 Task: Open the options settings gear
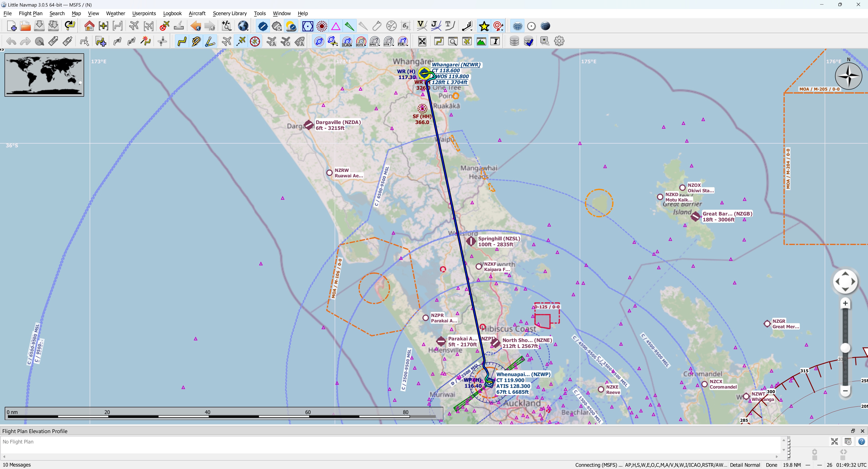pyautogui.click(x=559, y=41)
